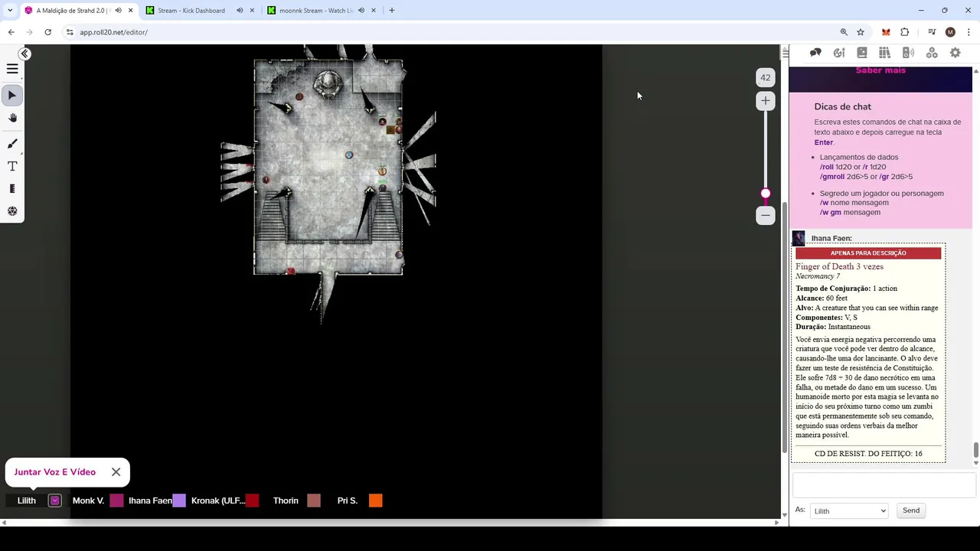Click Kronak's dark red color swatch

[x=252, y=500]
